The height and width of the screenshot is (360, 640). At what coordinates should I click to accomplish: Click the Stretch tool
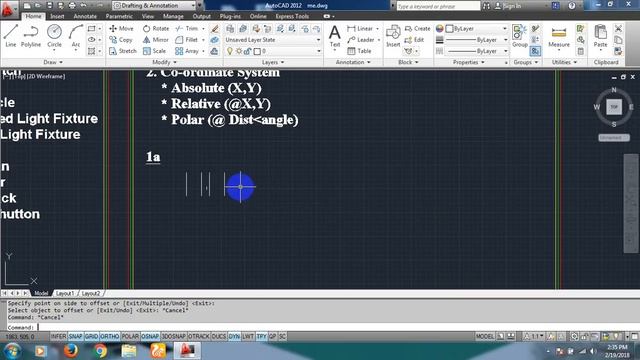pos(123,51)
